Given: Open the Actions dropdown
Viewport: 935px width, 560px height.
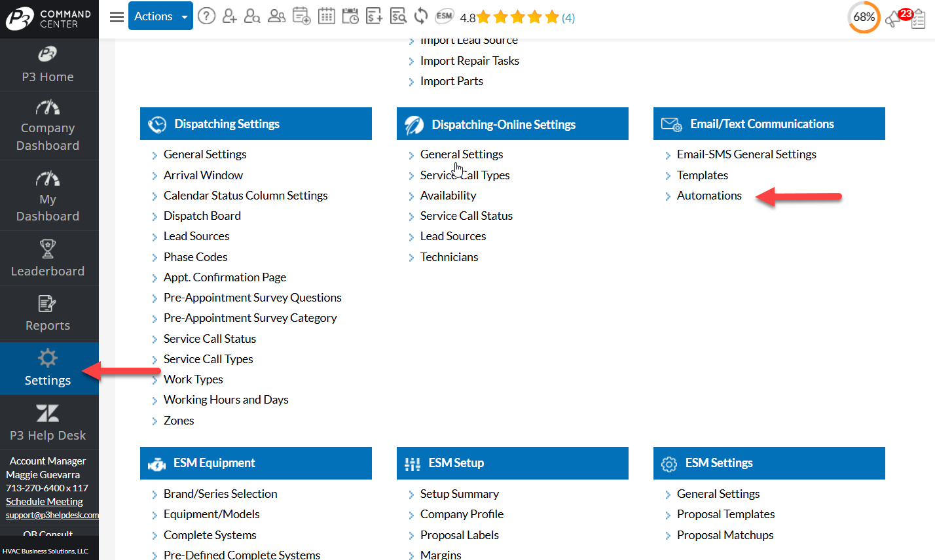Looking at the screenshot, I should [x=160, y=16].
